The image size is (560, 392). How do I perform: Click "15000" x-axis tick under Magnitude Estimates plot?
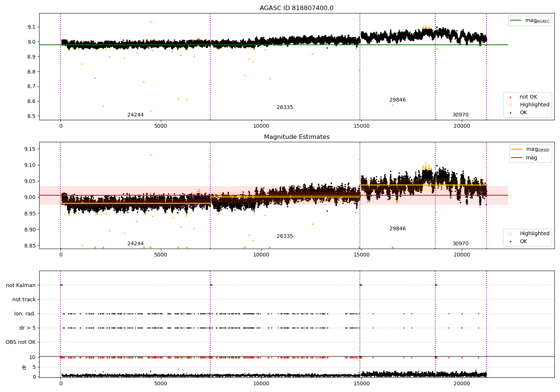click(361, 255)
